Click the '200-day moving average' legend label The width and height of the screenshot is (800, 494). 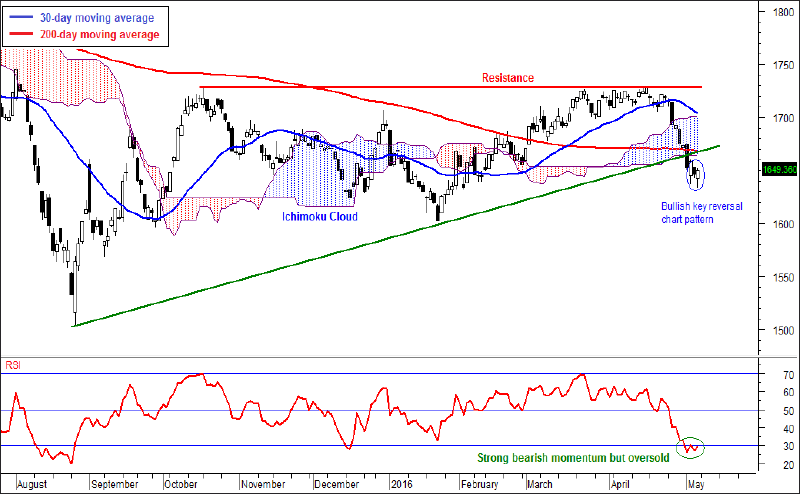pyautogui.click(x=99, y=35)
